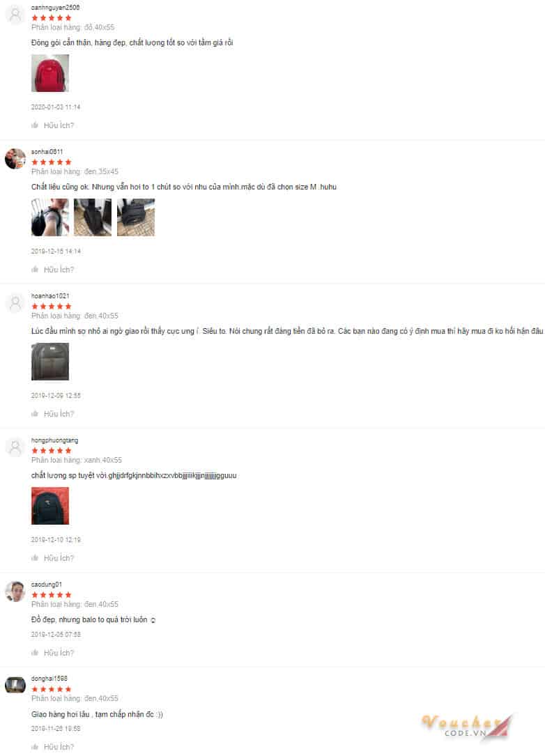Image resolution: width=545 pixels, height=756 pixels.
Task: Click username hongphuongtang
Action: [x=54, y=440]
